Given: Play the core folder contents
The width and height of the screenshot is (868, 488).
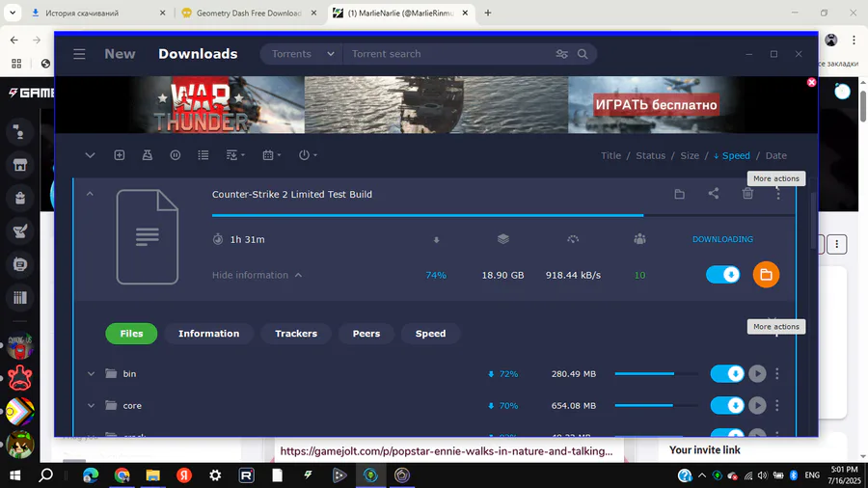Looking at the screenshot, I should 757,406.
